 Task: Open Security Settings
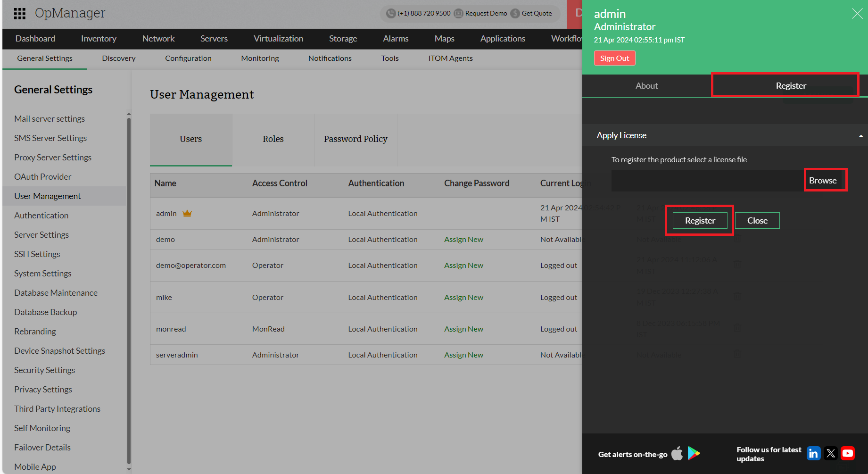(45, 370)
